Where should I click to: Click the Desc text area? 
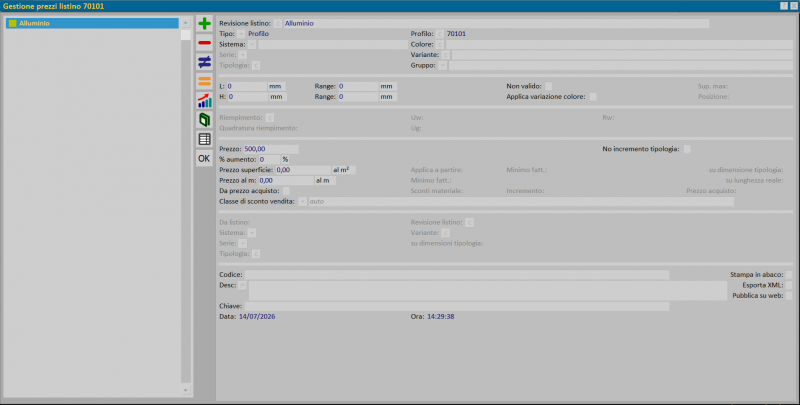(x=487, y=290)
